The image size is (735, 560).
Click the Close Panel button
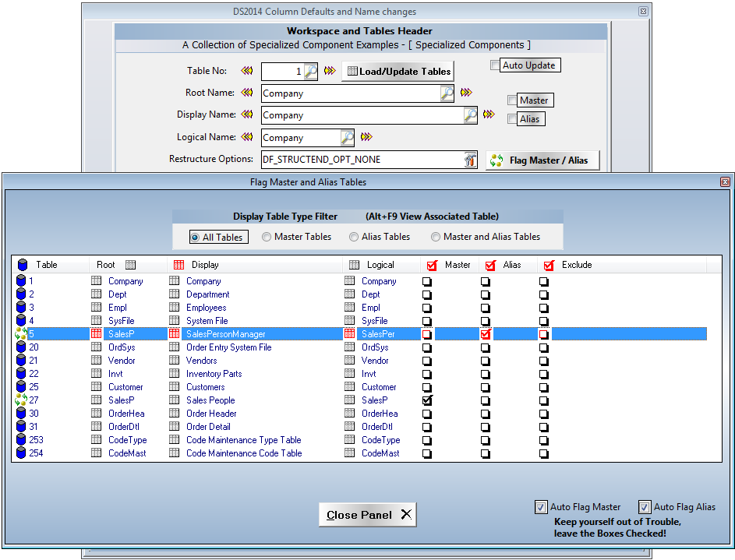pyautogui.click(x=367, y=515)
